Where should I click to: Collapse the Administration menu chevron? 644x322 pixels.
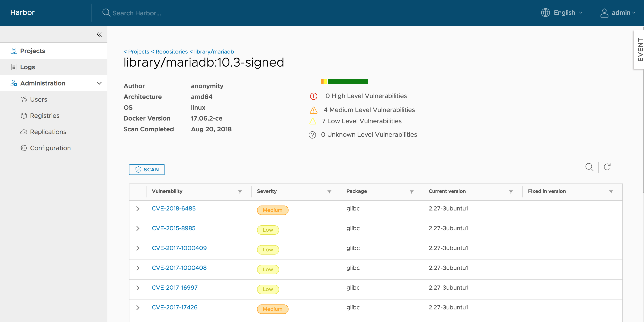[x=99, y=83]
